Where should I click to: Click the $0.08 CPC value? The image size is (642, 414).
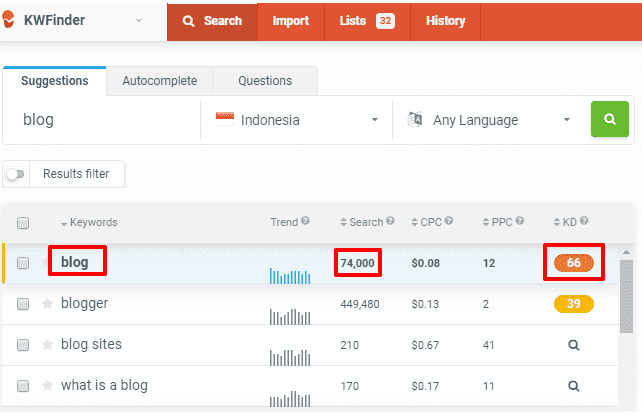(x=425, y=263)
